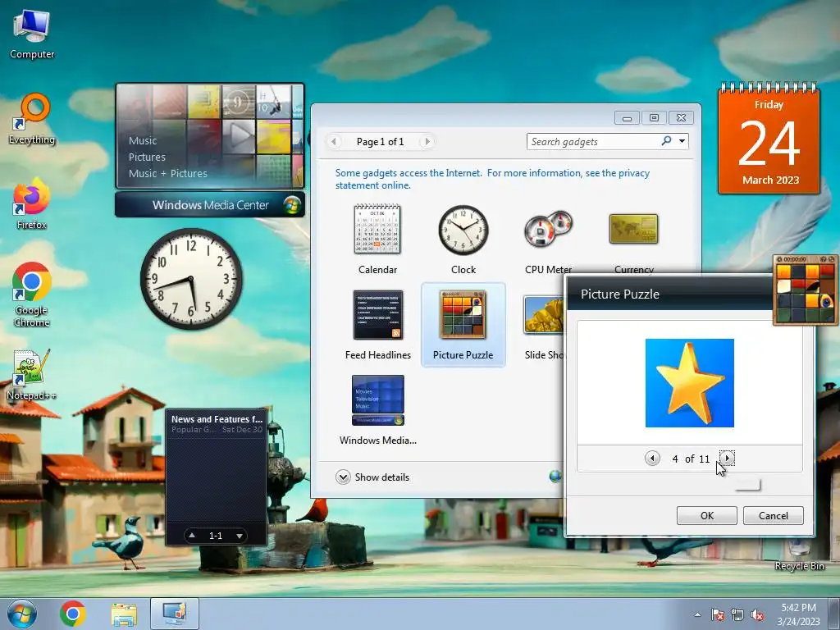Launch the Google Chrome desktop shortcut
The height and width of the screenshot is (630, 840).
pos(32,294)
